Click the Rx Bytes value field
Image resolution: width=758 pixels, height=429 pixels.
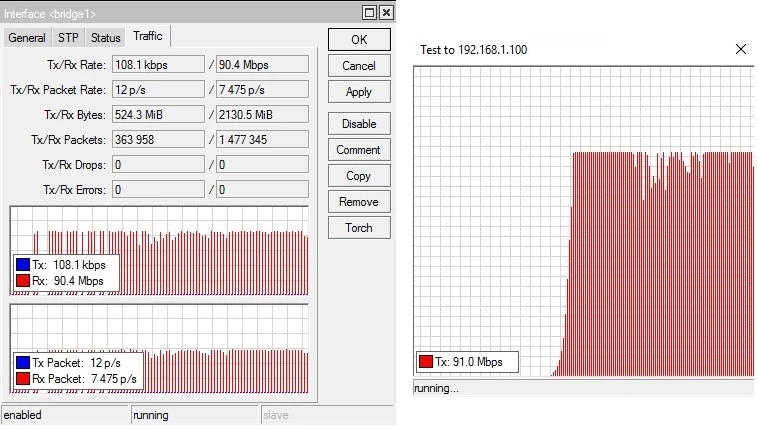coord(262,115)
